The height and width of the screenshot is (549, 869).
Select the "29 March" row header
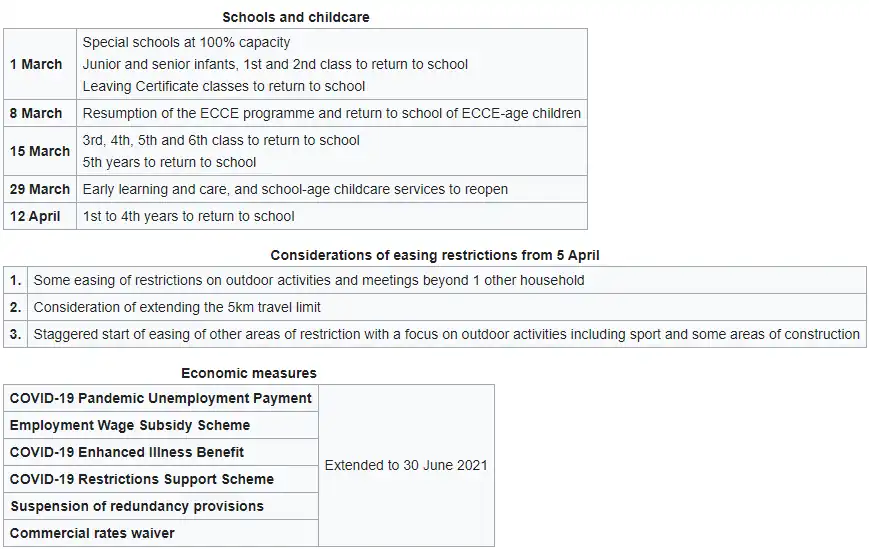[x=40, y=189]
